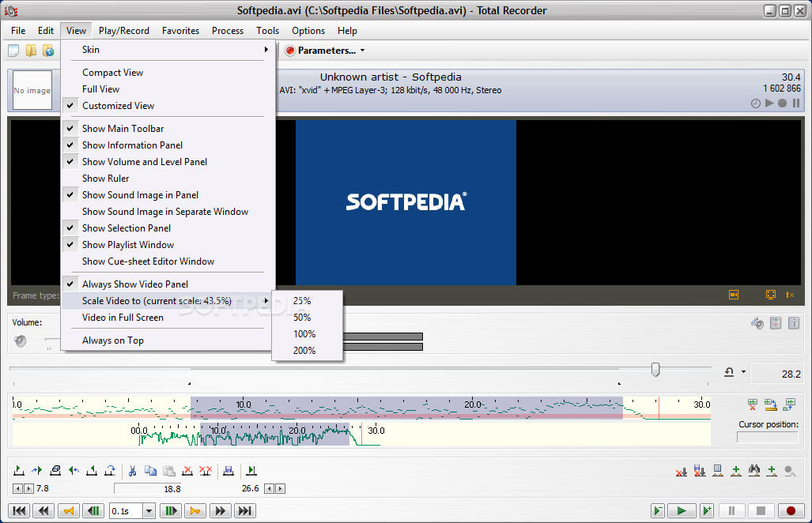Click the open folder toolbar icon
812x523 pixels.
pyautogui.click(x=31, y=51)
